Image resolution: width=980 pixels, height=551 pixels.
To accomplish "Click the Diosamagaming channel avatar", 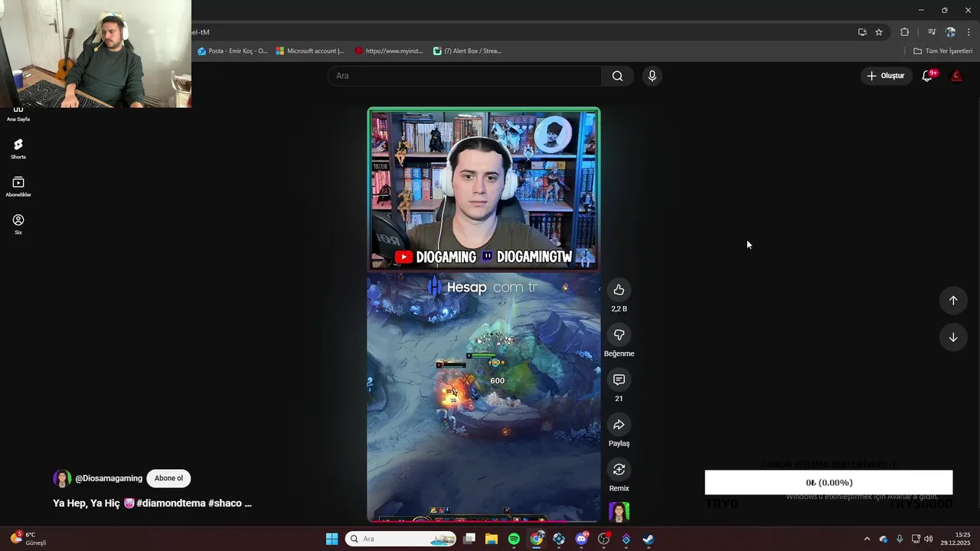I will pyautogui.click(x=62, y=478).
